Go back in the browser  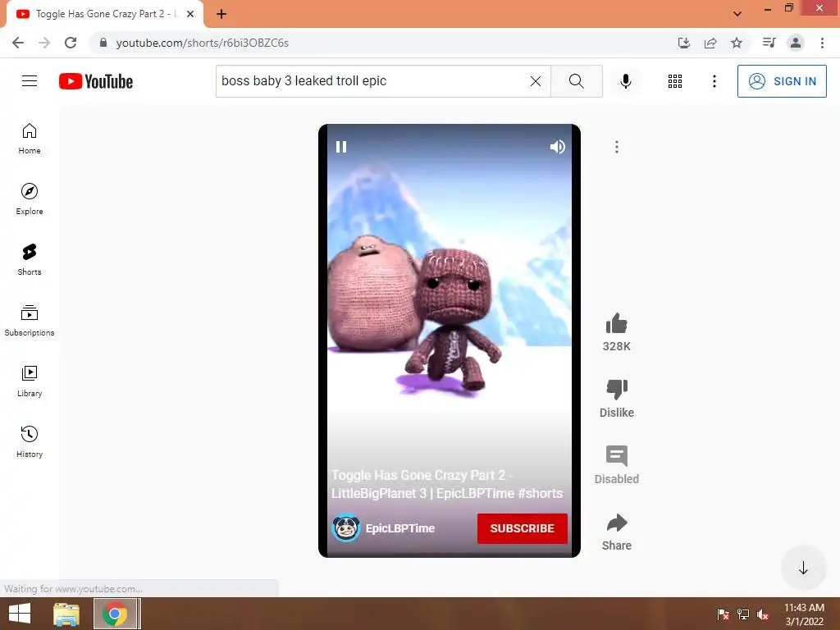(18, 43)
